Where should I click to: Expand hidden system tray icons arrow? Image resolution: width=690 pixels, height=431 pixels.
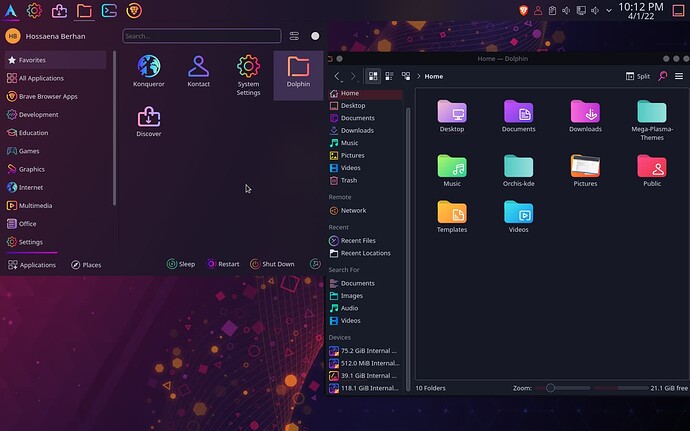pos(609,11)
